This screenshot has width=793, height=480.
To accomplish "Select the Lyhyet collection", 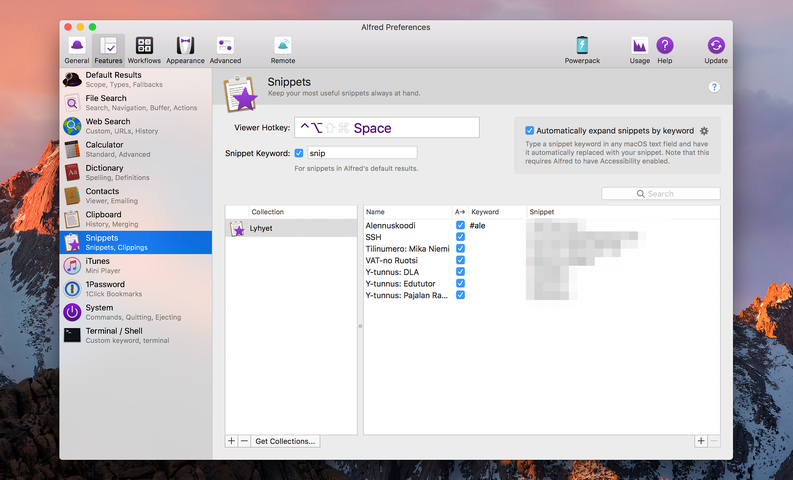I will tap(291, 228).
